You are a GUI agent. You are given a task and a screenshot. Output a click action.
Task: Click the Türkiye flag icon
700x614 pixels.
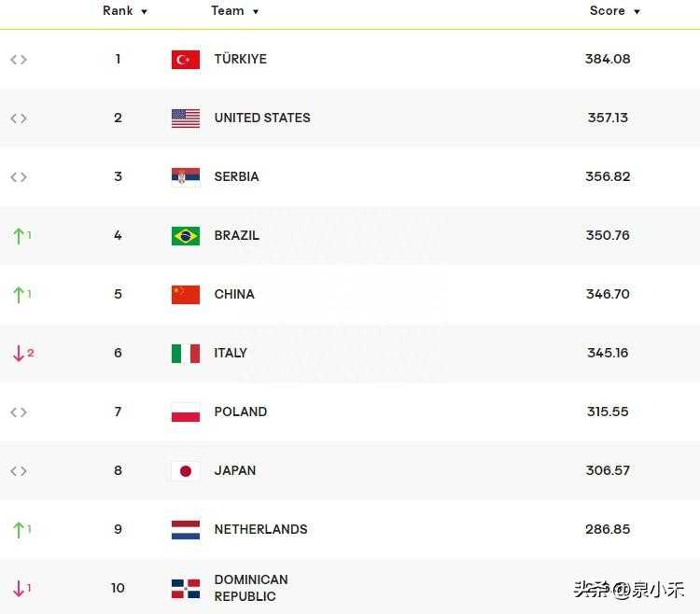186,60
